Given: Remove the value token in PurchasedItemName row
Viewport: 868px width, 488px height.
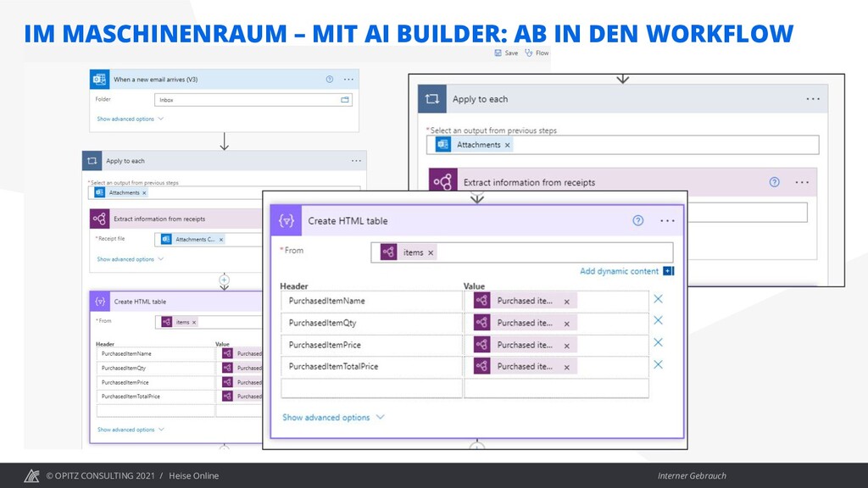Looking at the screenshot, I should click(567, 302).
